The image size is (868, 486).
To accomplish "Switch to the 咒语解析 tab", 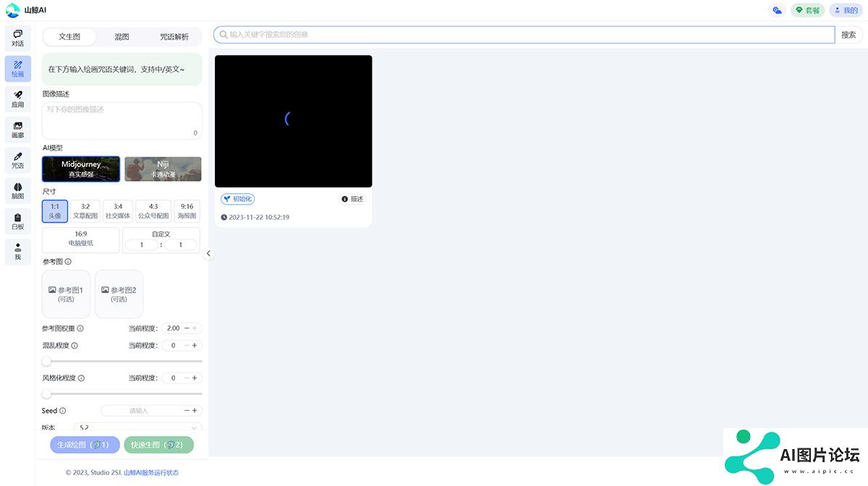I will click(x=174, y=36).
